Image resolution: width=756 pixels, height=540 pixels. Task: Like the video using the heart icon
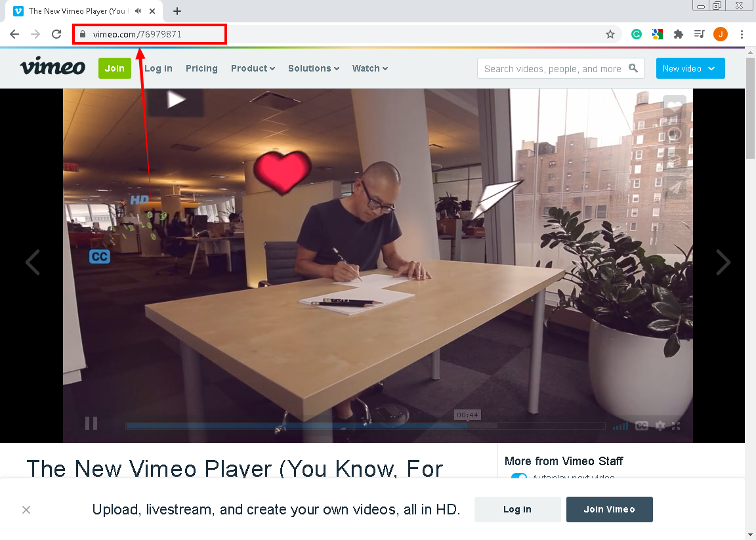coord(674,106)
